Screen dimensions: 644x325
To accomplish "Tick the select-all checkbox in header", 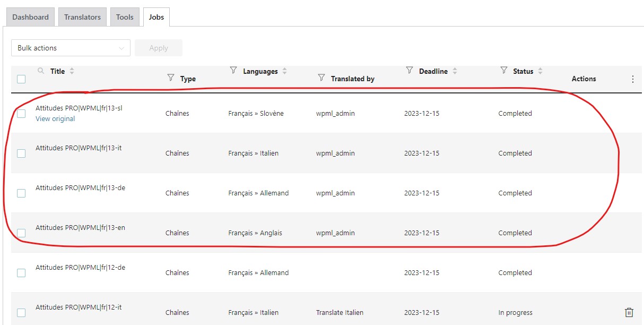I will coord(21,79).
